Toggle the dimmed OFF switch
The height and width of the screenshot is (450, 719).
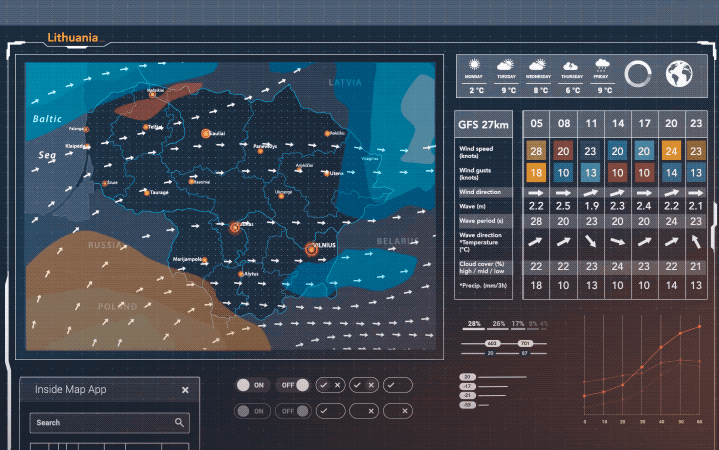(293, 411)
